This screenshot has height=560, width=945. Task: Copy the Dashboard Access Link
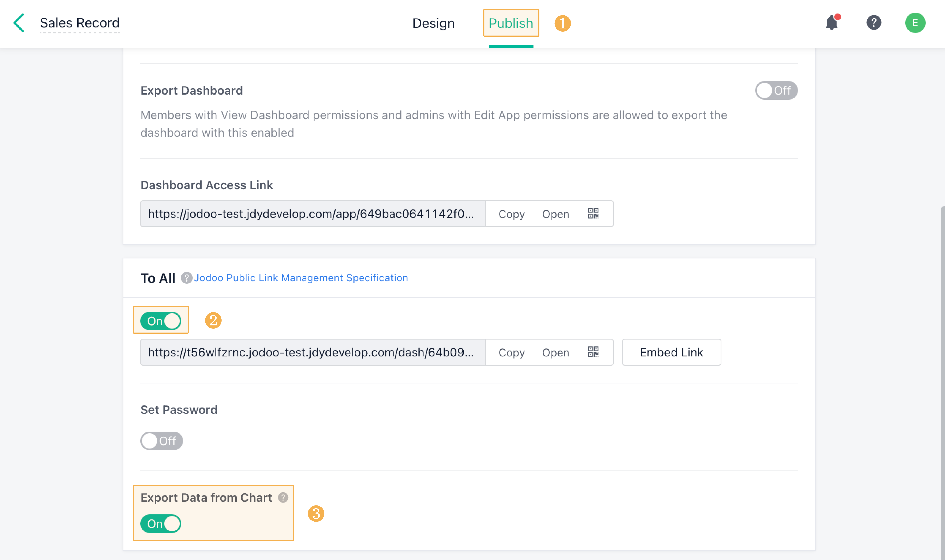512,214
